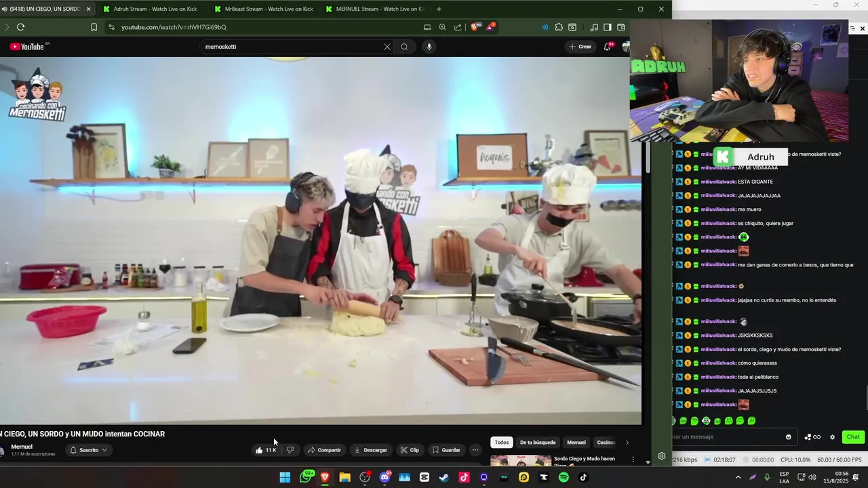Click the YouTube video player area
The width and height of the screenshot is (868, 488).
[x=320, y=241]
